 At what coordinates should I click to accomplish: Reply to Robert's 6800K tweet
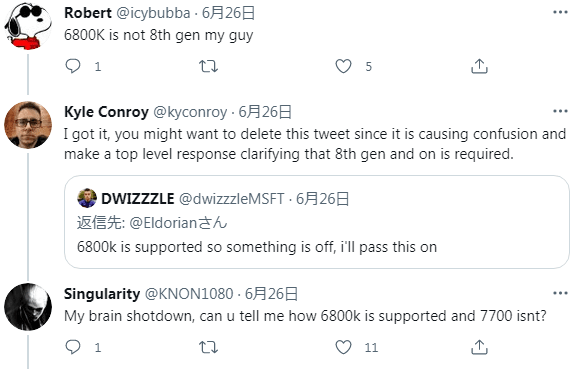(73, 66)
